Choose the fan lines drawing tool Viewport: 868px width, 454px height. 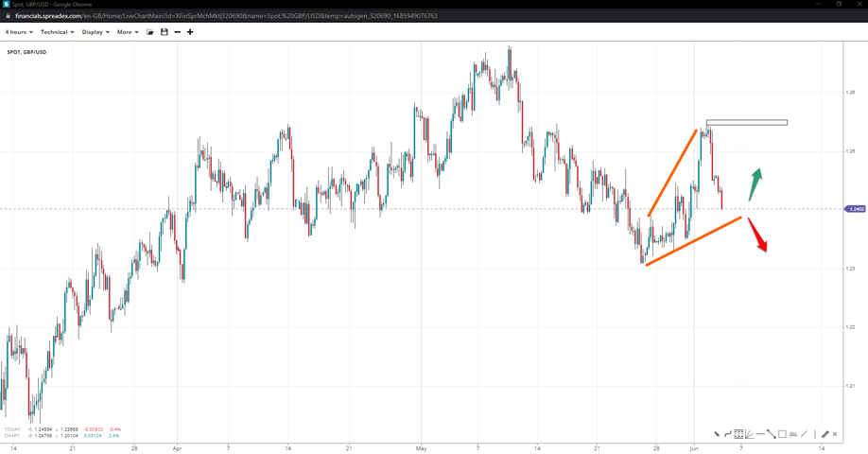(x=749, y=434)
